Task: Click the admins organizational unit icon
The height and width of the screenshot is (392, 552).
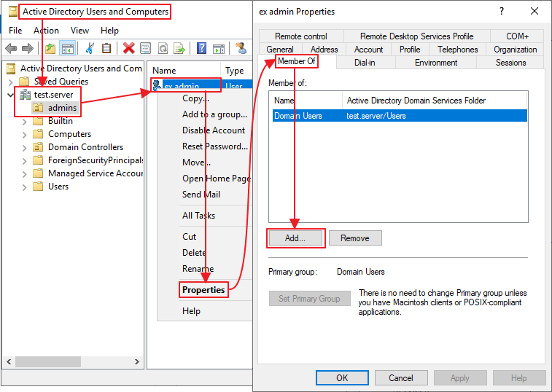Action: coord(38,108)
